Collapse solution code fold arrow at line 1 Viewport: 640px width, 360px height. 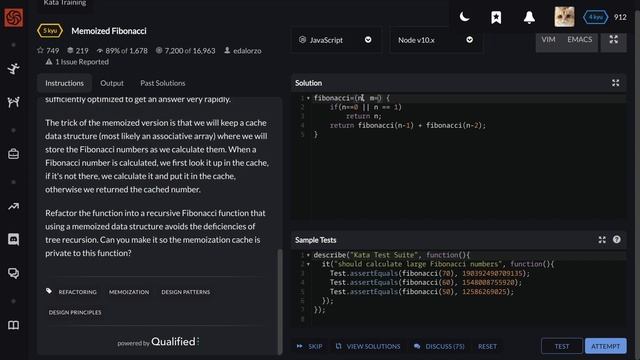tap(308, 98)
